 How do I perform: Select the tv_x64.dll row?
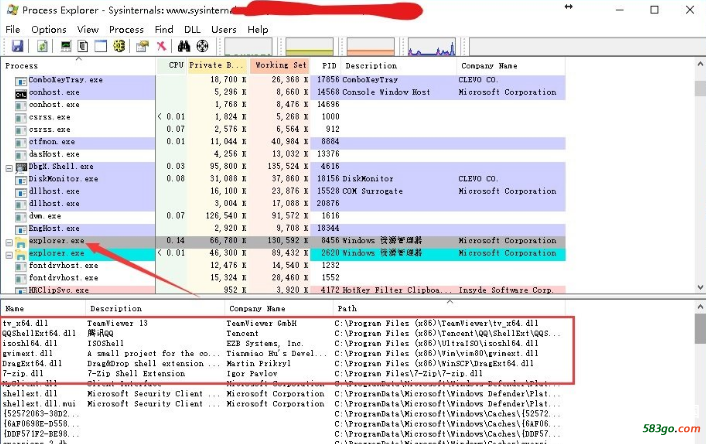coord(284,323)
